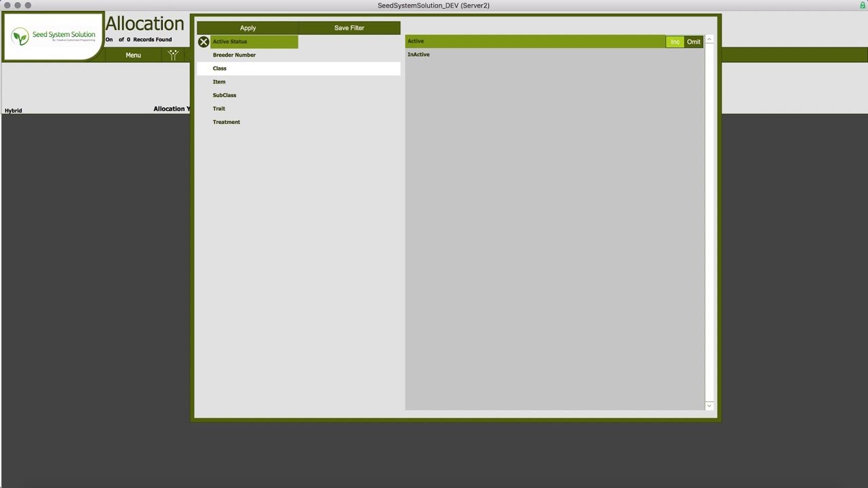This screenshot has height=488, width=868.
Task: Toggle Inc for the Active value
Action: tap(675, 42)
